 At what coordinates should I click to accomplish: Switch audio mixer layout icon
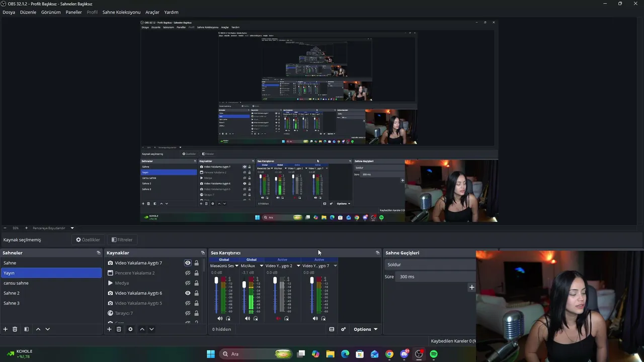[332, 329]
